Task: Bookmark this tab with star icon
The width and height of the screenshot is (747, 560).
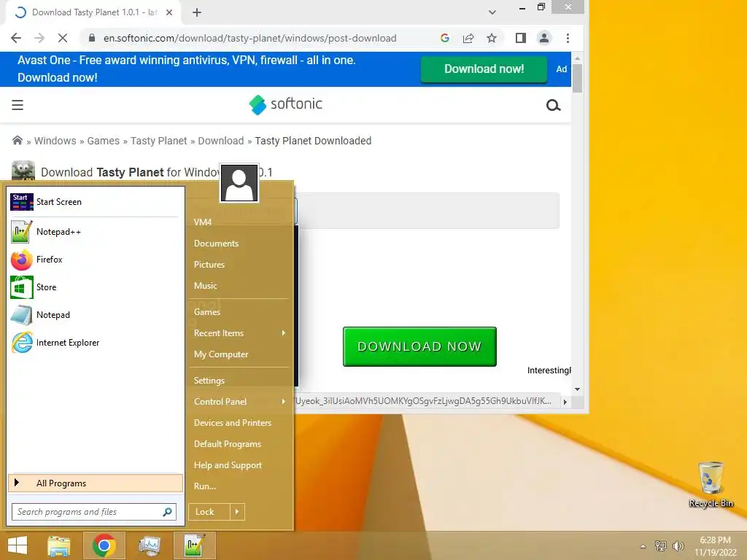Action: coord(492,38)
